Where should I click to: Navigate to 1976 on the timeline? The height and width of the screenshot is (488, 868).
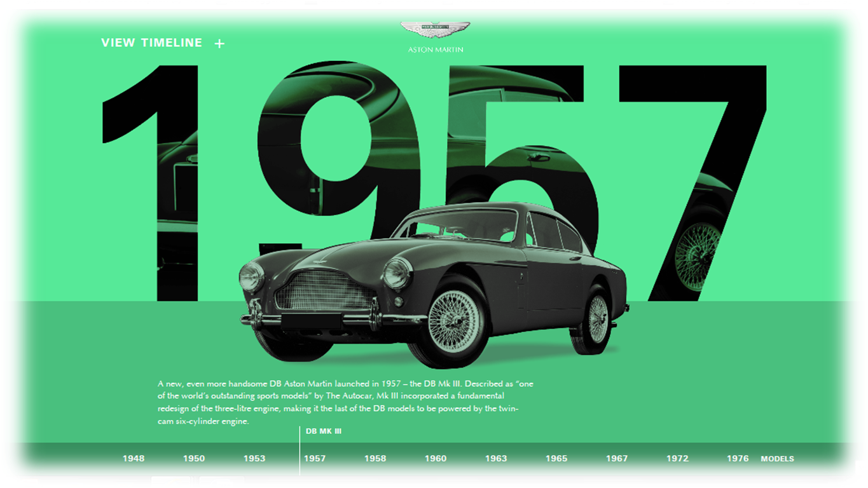point(738,458)
